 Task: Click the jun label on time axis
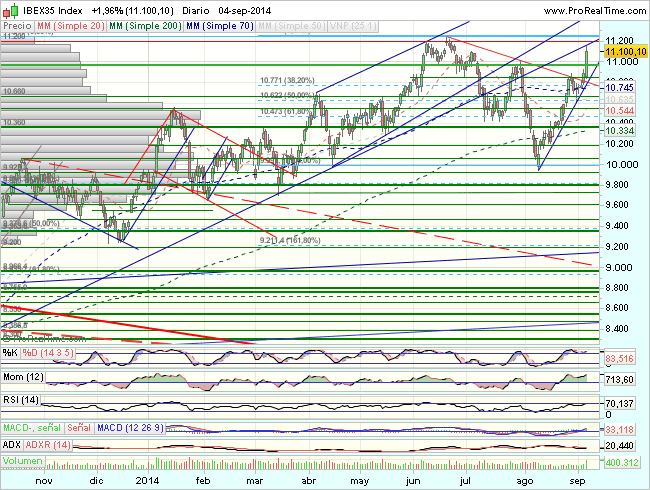(413, 481)
